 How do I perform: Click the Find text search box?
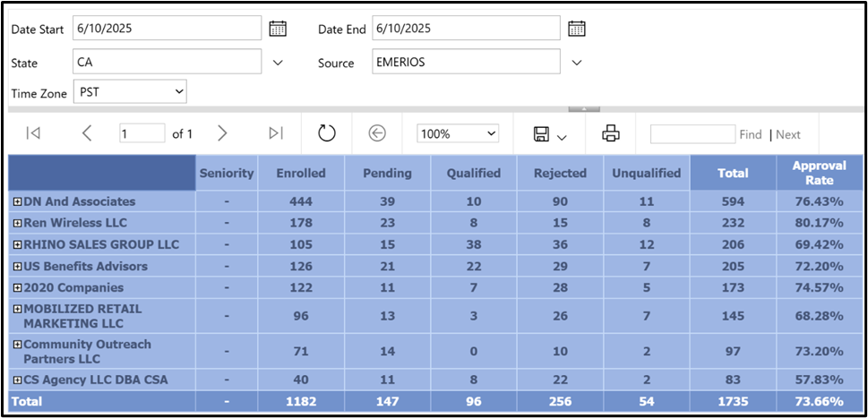tap(693, 133)
